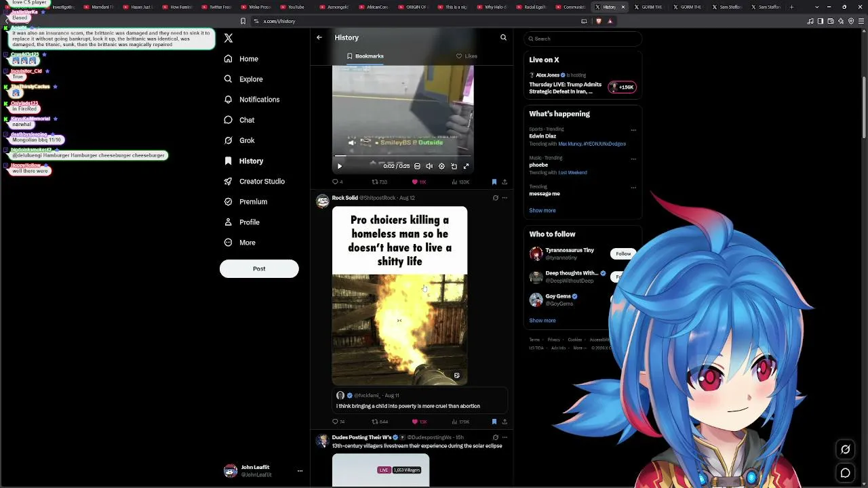Share the video post
This screenshot has width=868, height=488.
505,182
